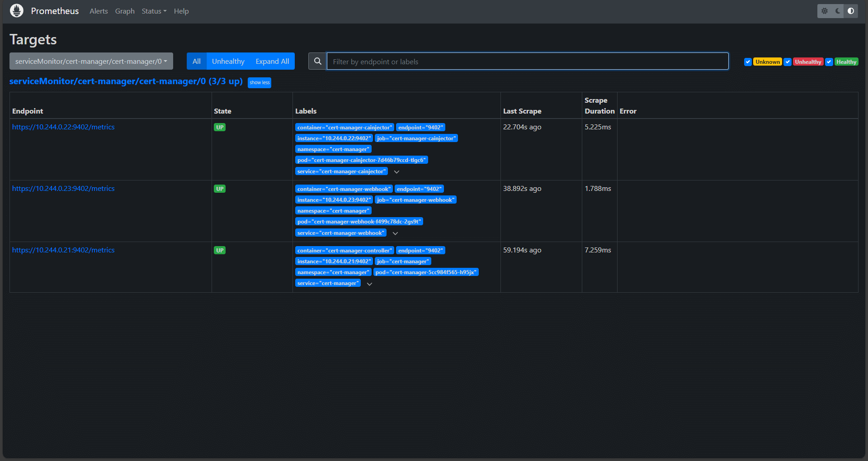The height and width of the screenshot is (461, 868).
Task: Open the serviceMonitor scrape pool dropdown
Action: click(x=91, y=62)
